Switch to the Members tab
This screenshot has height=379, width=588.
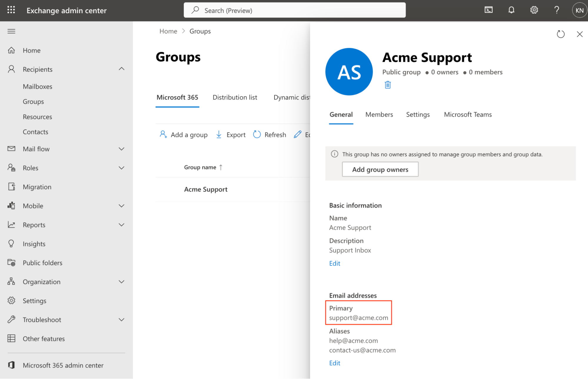coord(379,115)
